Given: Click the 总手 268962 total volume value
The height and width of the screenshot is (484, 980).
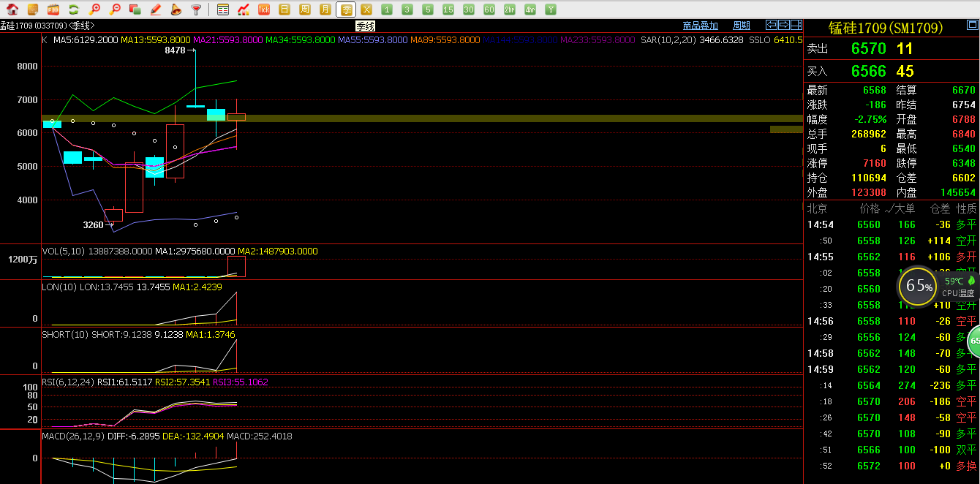Looking at the screenshot, I should coord(869,135).
